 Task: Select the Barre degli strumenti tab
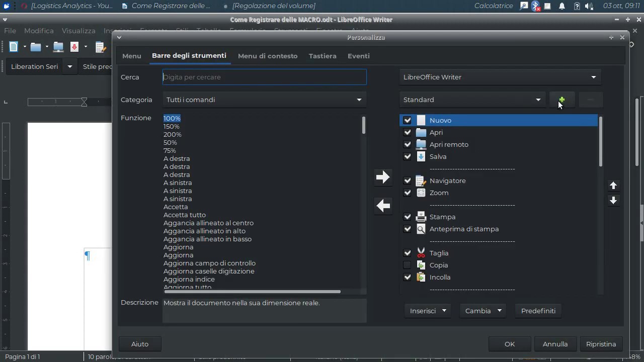tap(189, 55)
